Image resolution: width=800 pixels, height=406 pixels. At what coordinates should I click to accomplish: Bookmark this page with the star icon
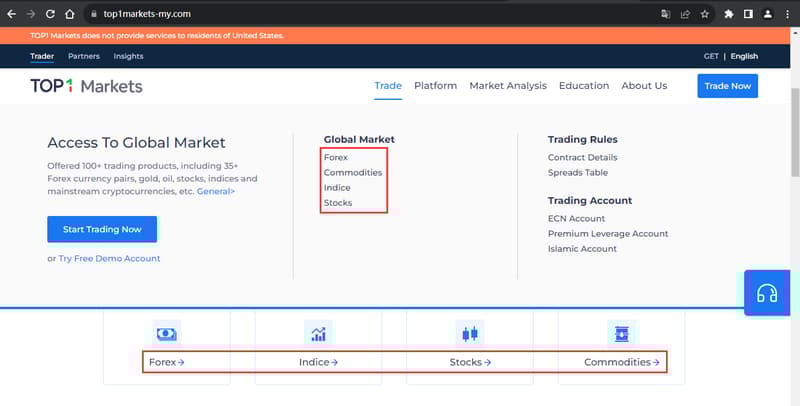click(705, 14)
